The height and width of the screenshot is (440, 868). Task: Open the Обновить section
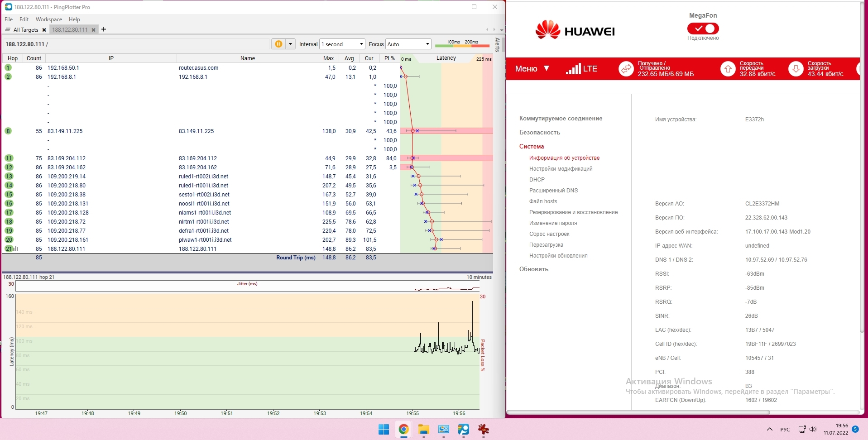point(534,269)
